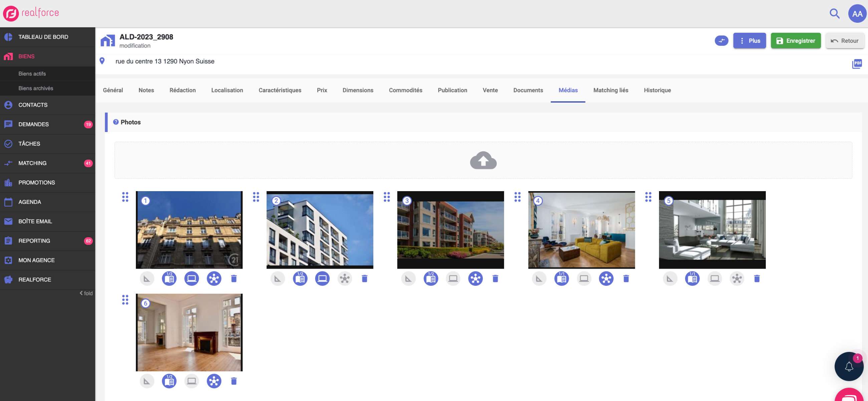
Task: Open the Plus more-actions dropdown
Action: [749, 41]
